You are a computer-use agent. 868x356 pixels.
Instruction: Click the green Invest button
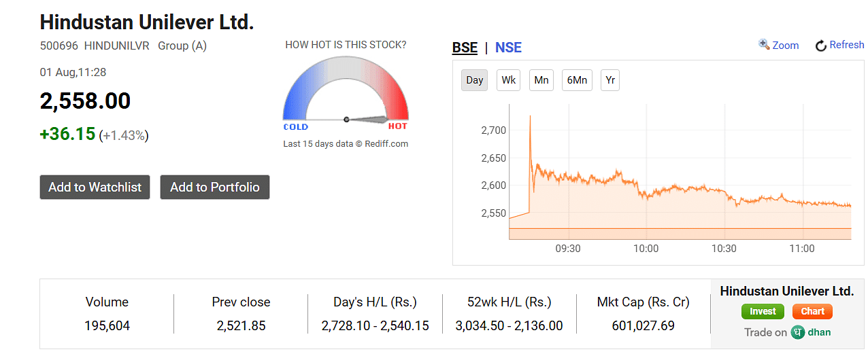coord(763,312)
